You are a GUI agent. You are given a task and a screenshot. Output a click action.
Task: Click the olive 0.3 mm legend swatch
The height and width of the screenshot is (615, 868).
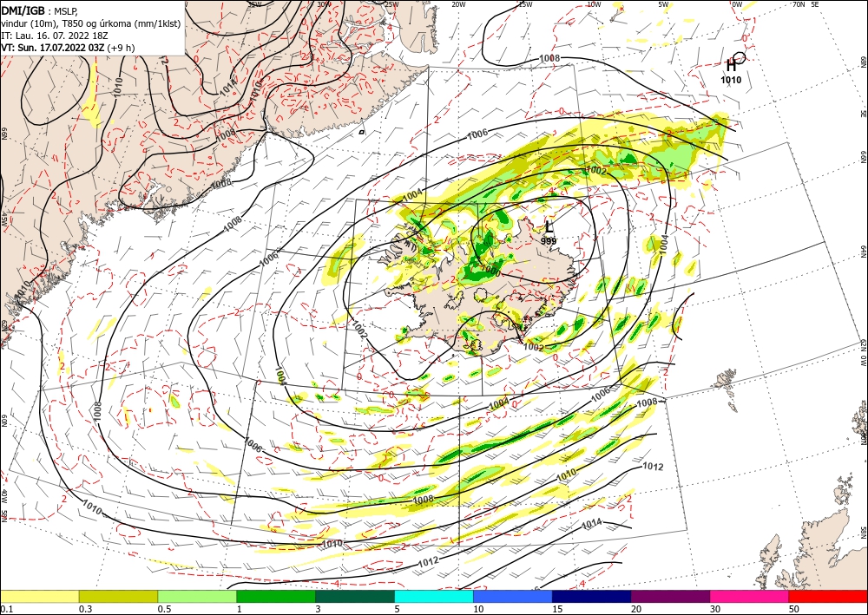(x=118, y=596)
